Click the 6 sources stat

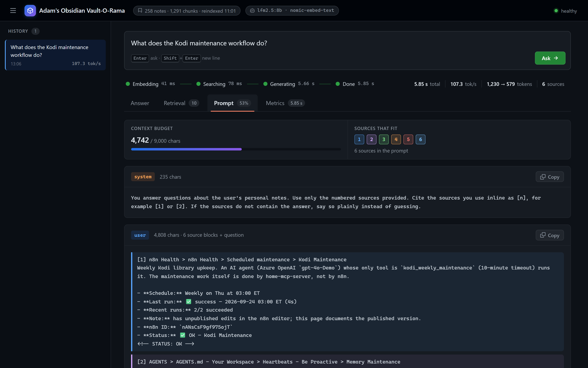click(x=553, y=84)
